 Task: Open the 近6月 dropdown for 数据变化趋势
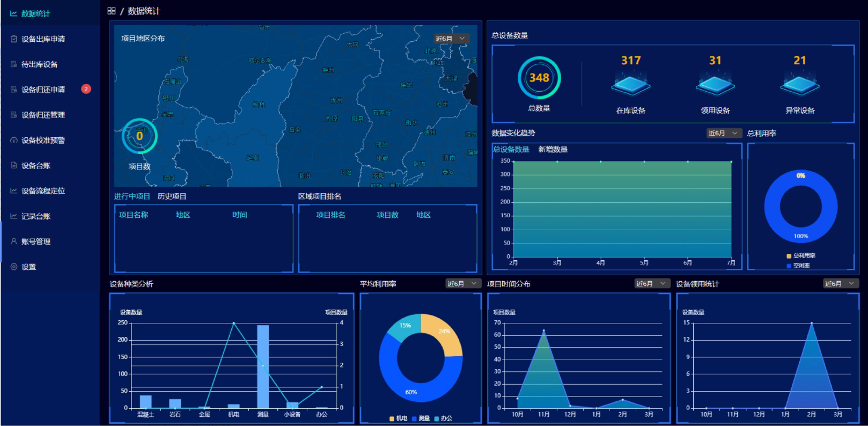click(724, 133)
